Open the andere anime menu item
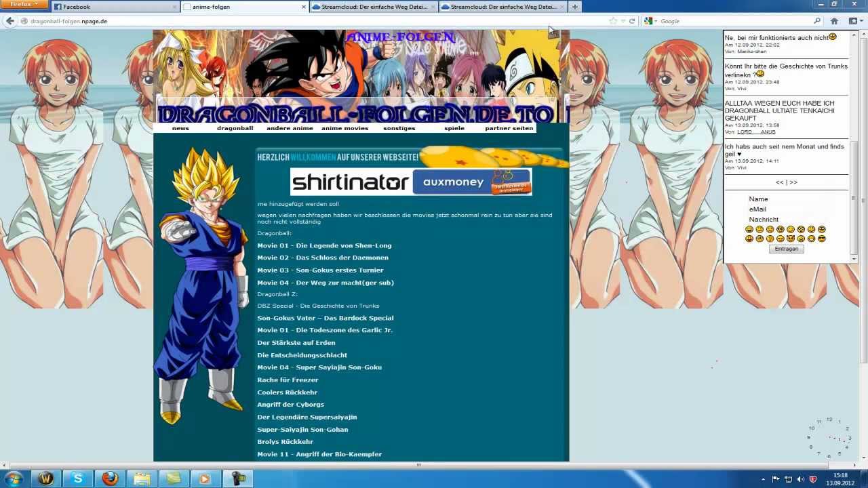This screenshot has height=488, width=868. [x=290, y=128]
